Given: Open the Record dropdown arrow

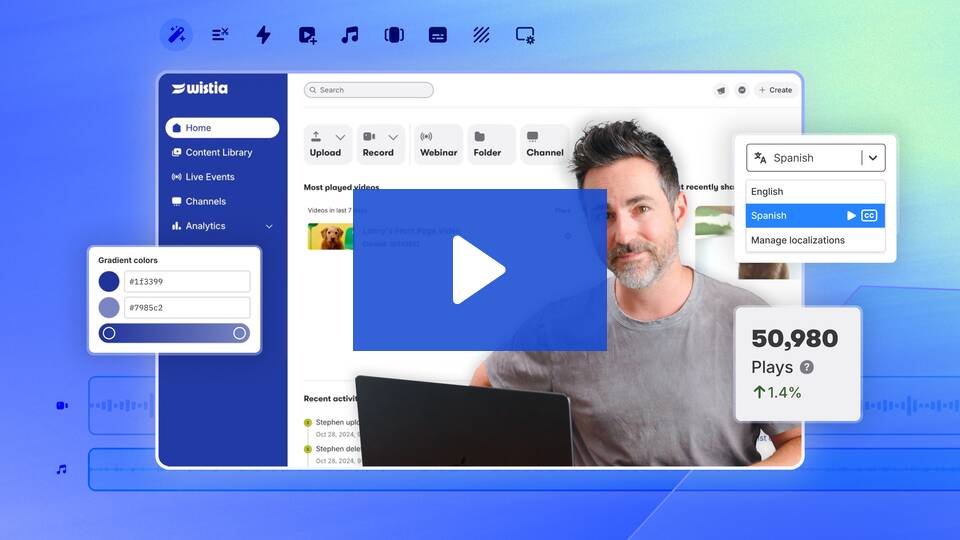Looking at the screenshot, I should [393, 137].
